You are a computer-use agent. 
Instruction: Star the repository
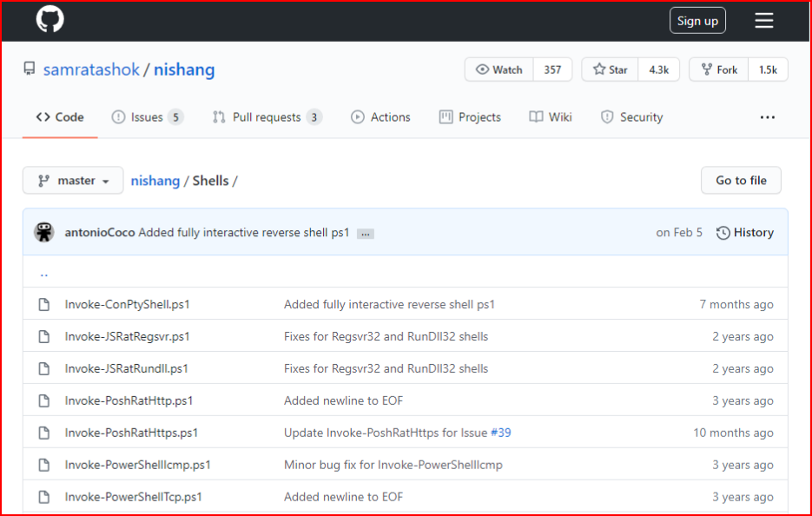click(610, 69)
